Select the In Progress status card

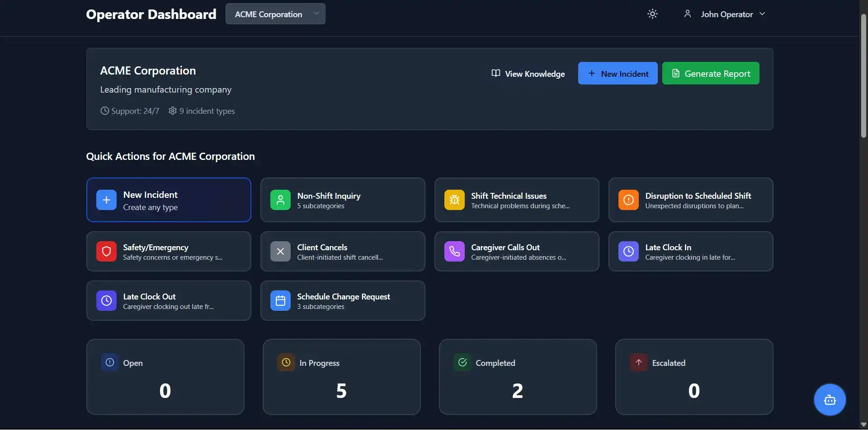click(x=342, y=377)
